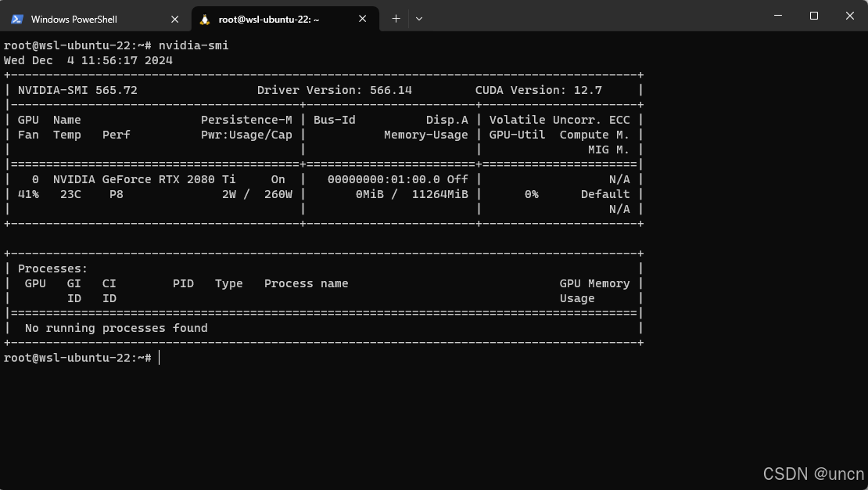Click the "Type" column header
The width and height of the screenshot is (868, 490).
[x=228, y=284]
